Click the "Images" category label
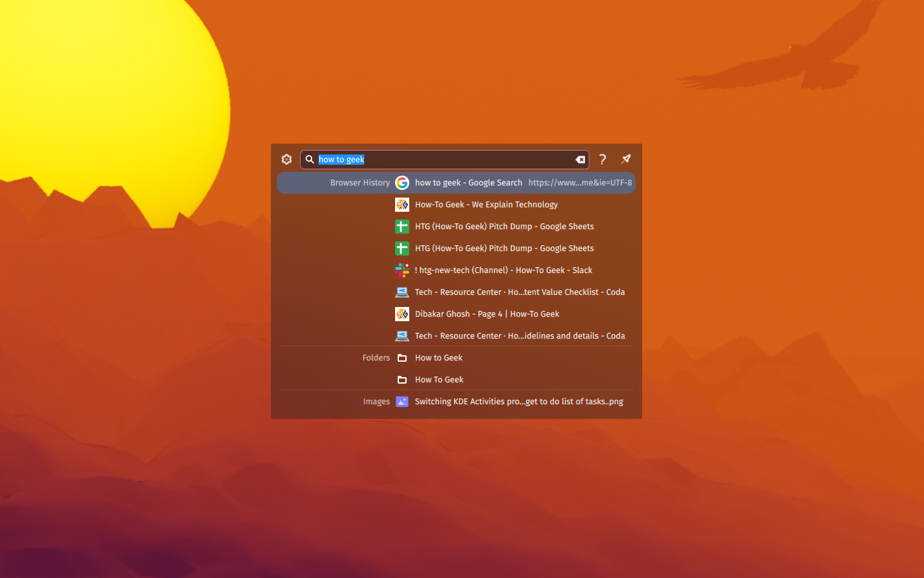Image resolution: width=924 pixels, height=578 pixels. pos(376,402)
